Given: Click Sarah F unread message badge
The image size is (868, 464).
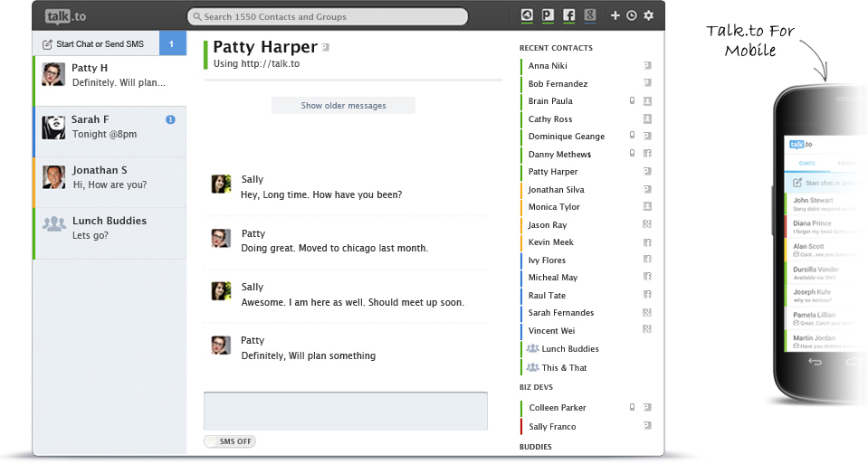Looking at the screenshot, I should click(x=170, y=119).
